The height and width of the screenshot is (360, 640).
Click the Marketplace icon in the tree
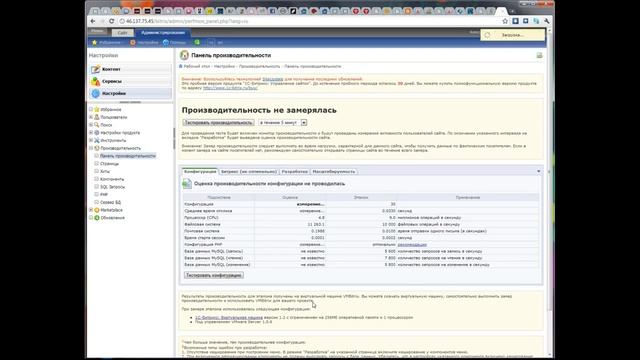click(97, 210)
